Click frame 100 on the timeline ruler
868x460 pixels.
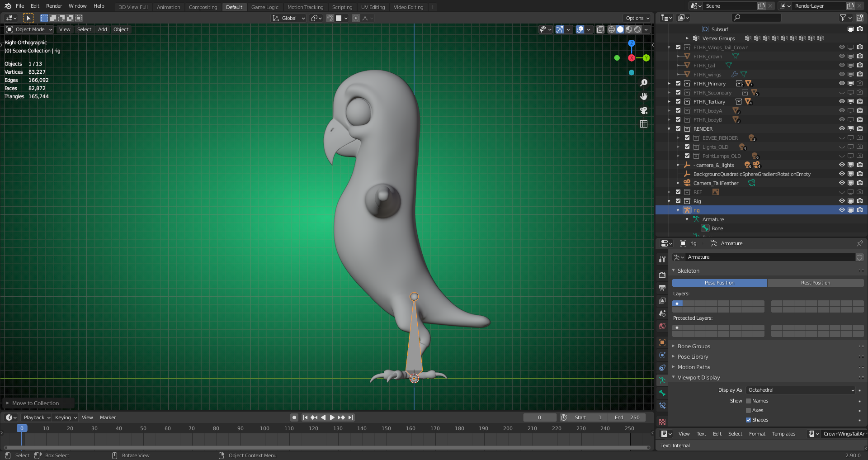point(264,428)
